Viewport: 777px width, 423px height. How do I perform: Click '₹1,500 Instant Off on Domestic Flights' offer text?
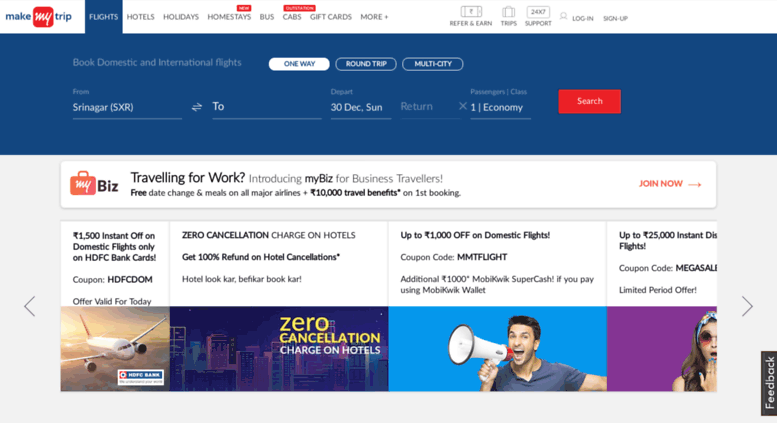pos(114,247)
